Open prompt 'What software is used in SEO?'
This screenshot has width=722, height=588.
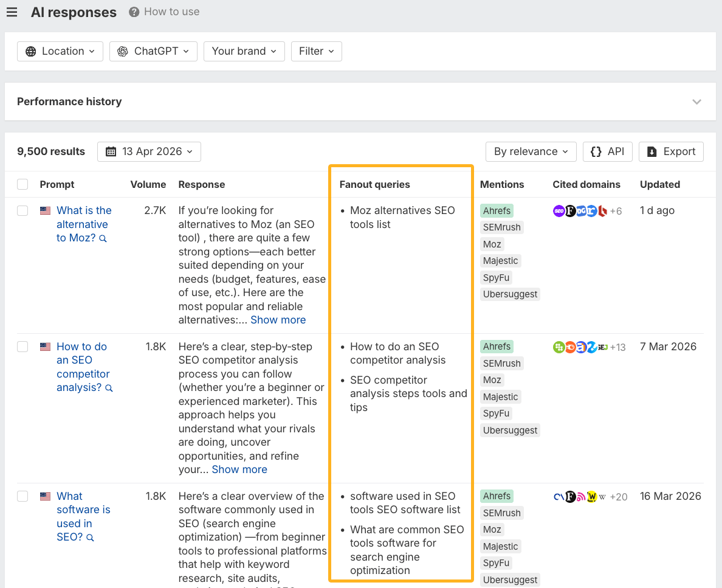(83, 517)
